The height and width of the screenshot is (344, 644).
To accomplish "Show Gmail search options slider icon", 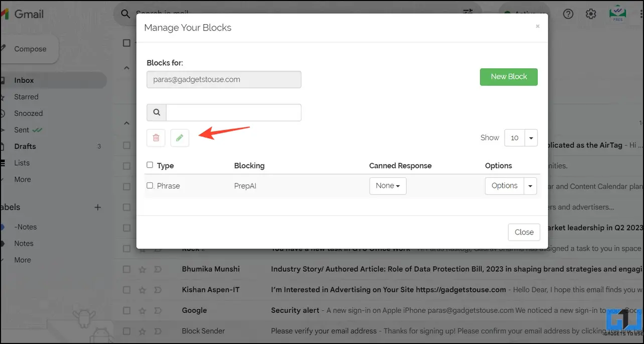I will click(x=468, y=14).
